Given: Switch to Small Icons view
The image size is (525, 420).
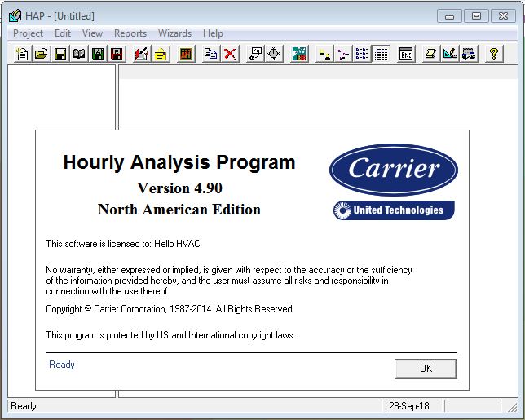Looking at the screenshot, I should 343,54.
